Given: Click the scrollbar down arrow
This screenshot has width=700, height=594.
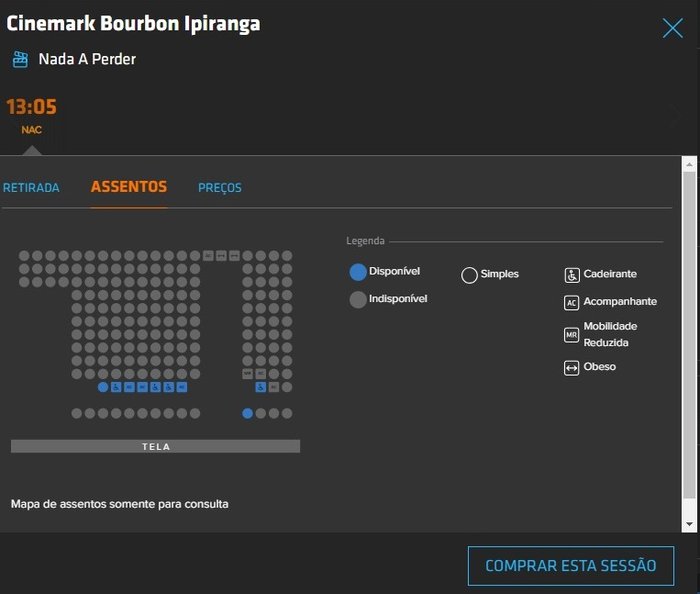Looking at the screenshot, I should (x=689, y=524).
